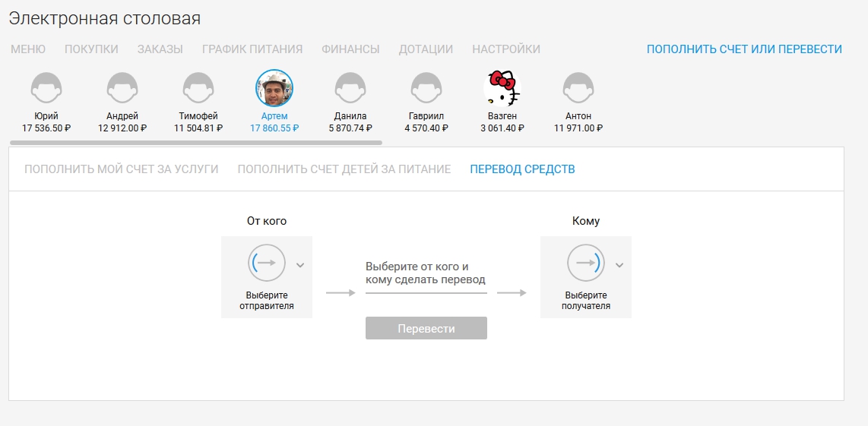Switch to ФИНАНСЫ section
The height and width of the screenshot is (426, 868).
coord(350,49)
